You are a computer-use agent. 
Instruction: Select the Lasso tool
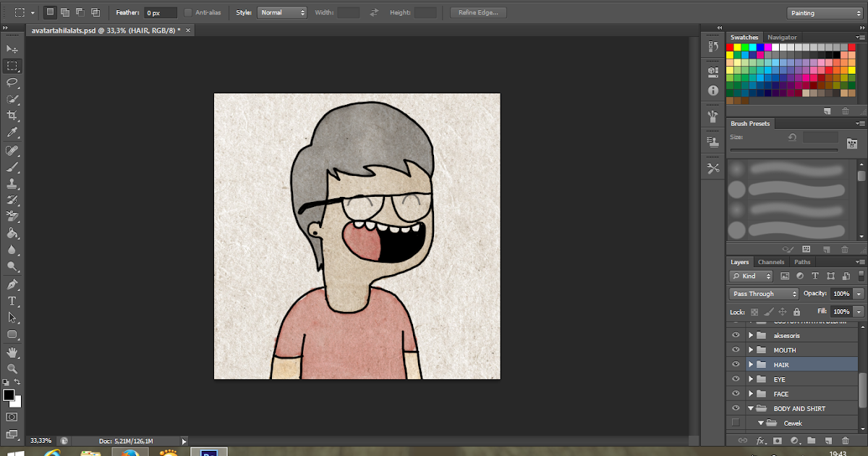(x=12, y=83)
